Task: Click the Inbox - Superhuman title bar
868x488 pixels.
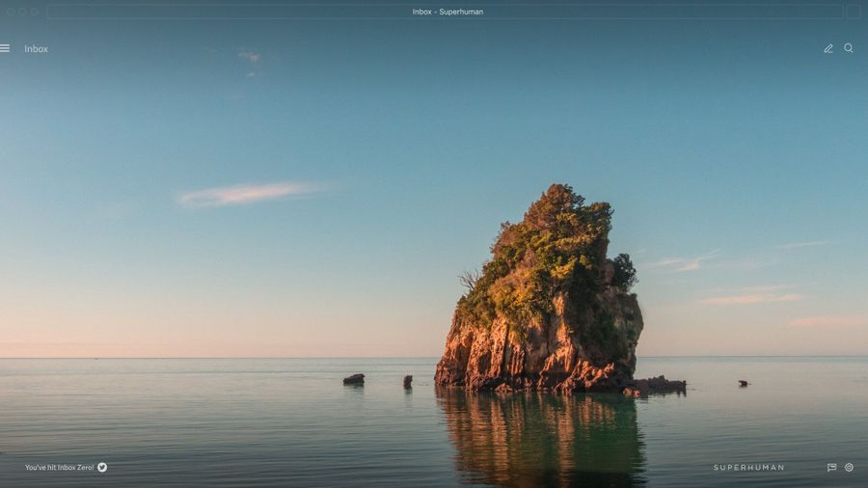Action: (445, 12)
